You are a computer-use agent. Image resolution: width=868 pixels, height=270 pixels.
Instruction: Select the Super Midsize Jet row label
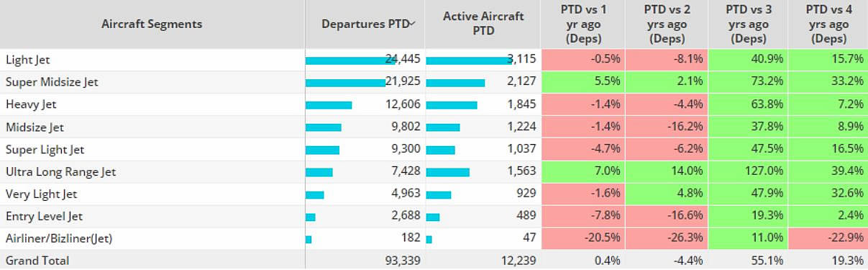click(51, 82)
